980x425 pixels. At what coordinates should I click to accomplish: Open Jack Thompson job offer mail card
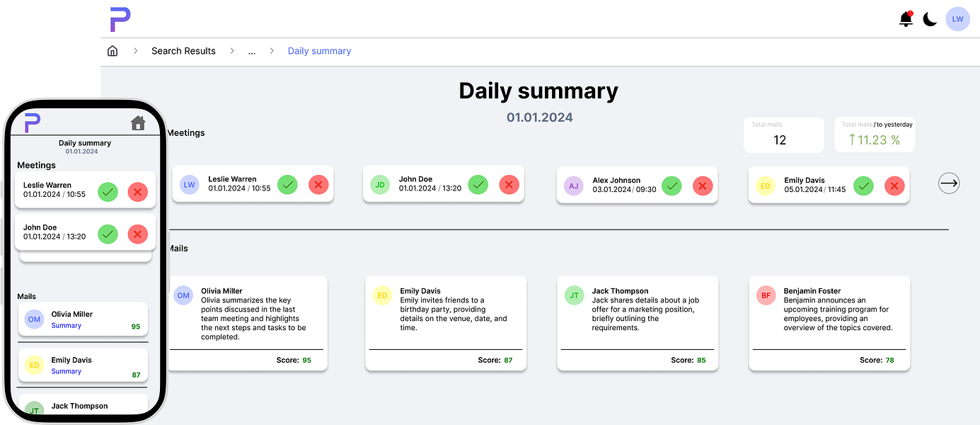638,324
